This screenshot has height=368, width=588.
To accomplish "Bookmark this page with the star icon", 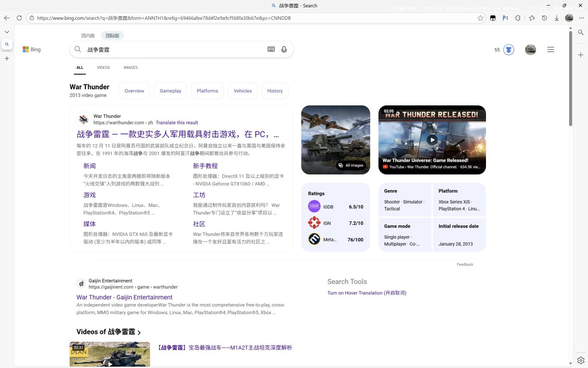I will [x=481, y=18].
